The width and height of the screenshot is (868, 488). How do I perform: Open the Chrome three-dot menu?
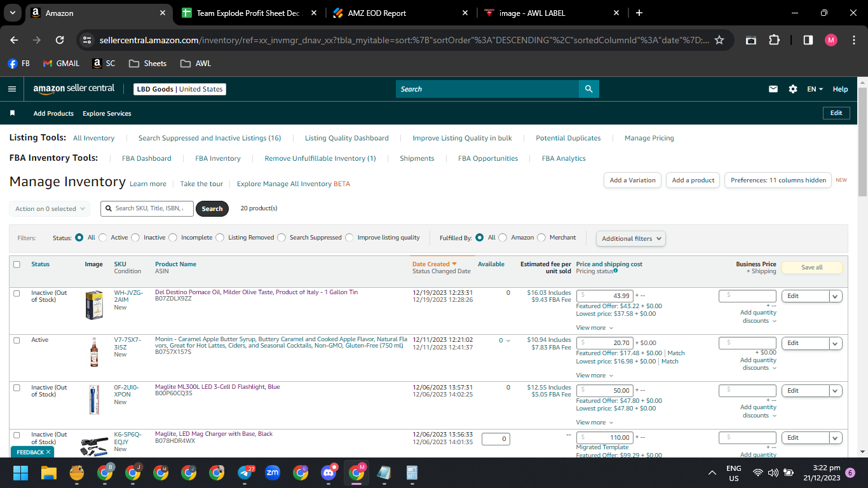point(855,39)
